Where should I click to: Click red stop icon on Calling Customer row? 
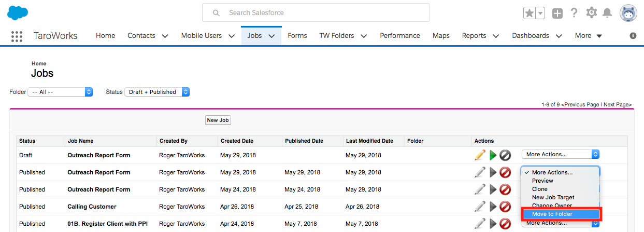(x=505, y=207)
